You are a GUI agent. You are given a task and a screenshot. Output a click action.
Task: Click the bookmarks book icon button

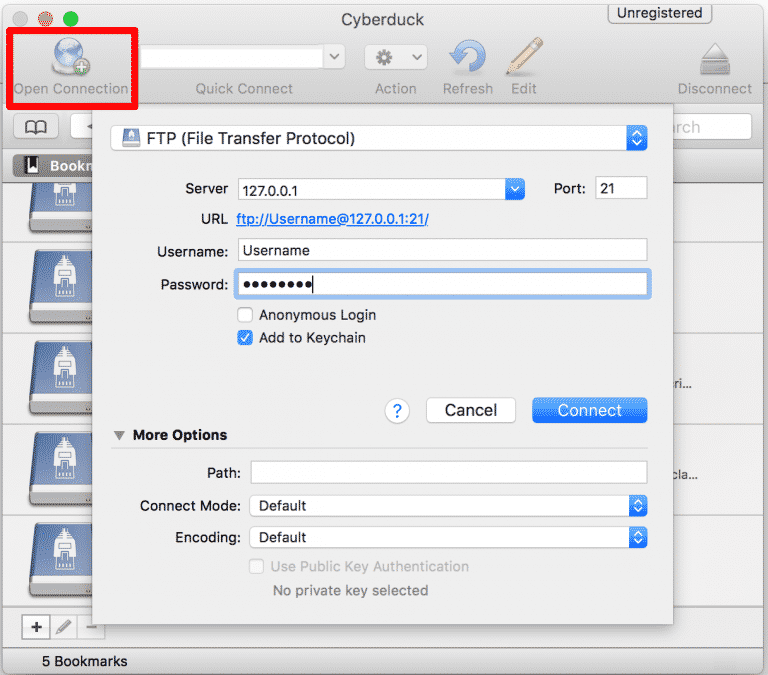pos(36,127)
